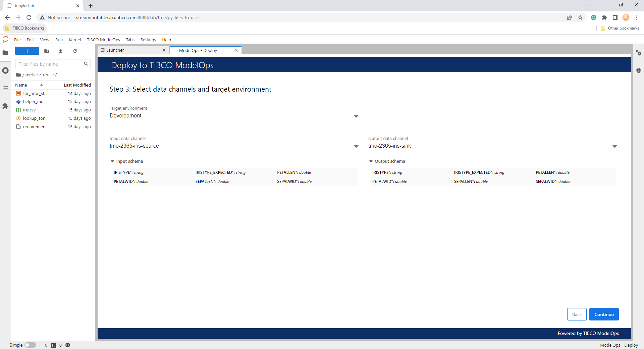
Task: Open the Tabs menu
Action: [x=130, y=40]
